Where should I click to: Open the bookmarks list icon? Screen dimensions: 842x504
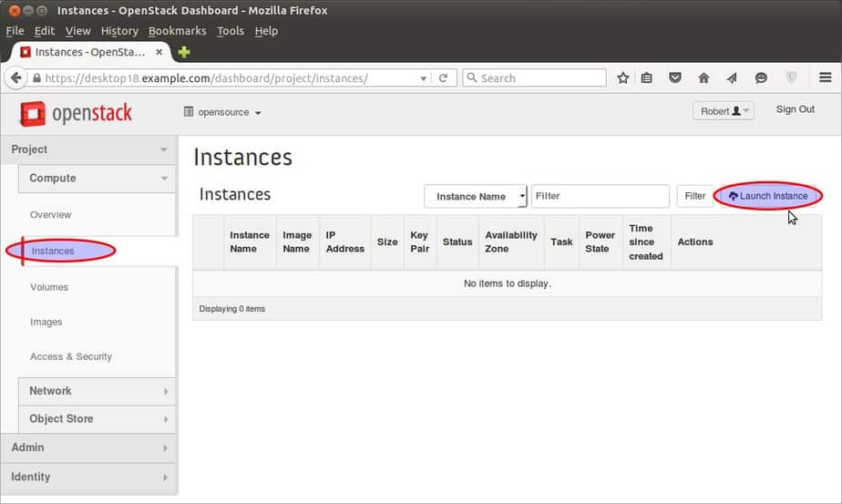click(647, 77)
